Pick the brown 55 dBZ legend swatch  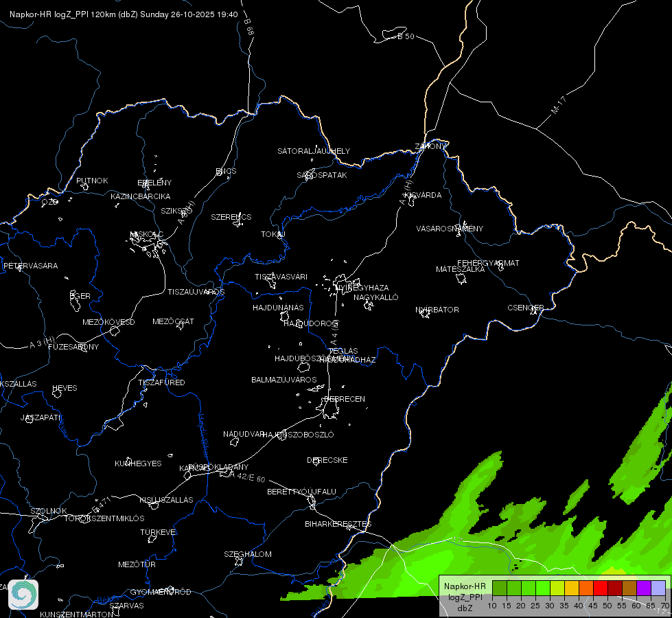[x=629, y=588]
